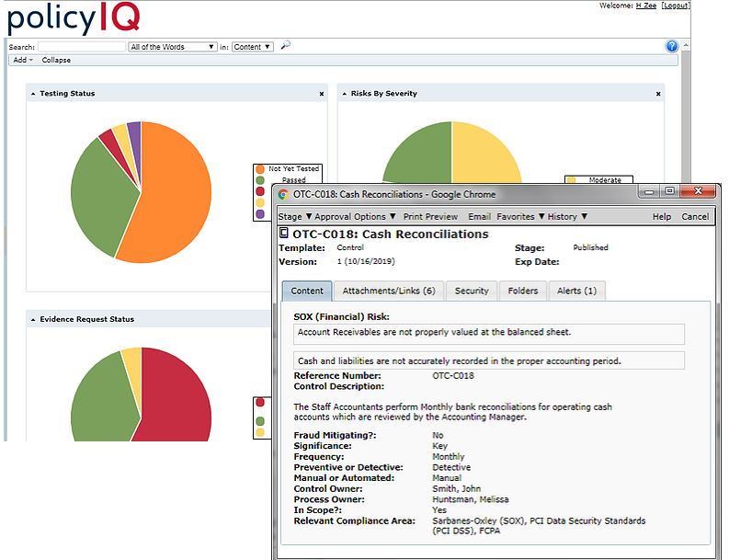Screen dimensions: 729x560
Task: Click Email in the popup toolbar
Action: click(x=479, y=216)
